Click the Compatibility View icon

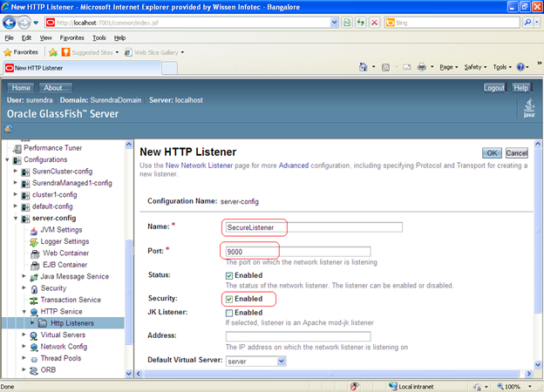(347, 23)
